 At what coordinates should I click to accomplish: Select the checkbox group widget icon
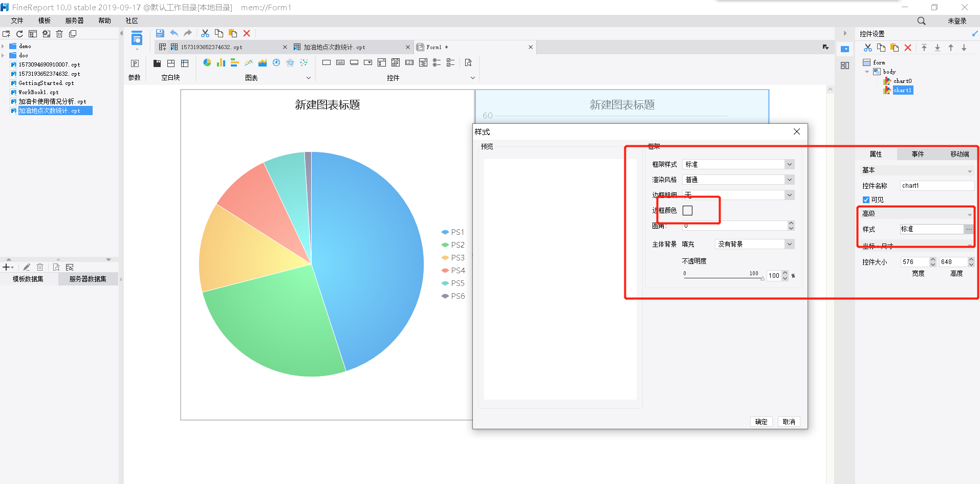(451, 62)
